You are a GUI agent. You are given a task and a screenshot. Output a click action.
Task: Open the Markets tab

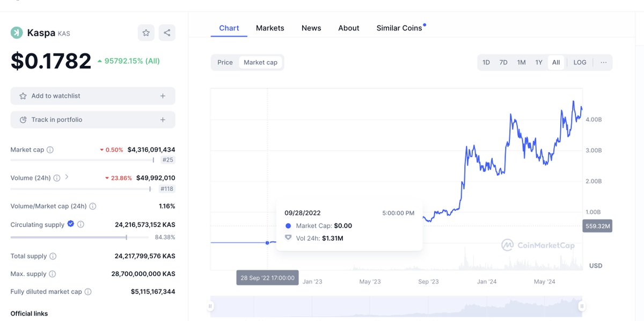270,28
